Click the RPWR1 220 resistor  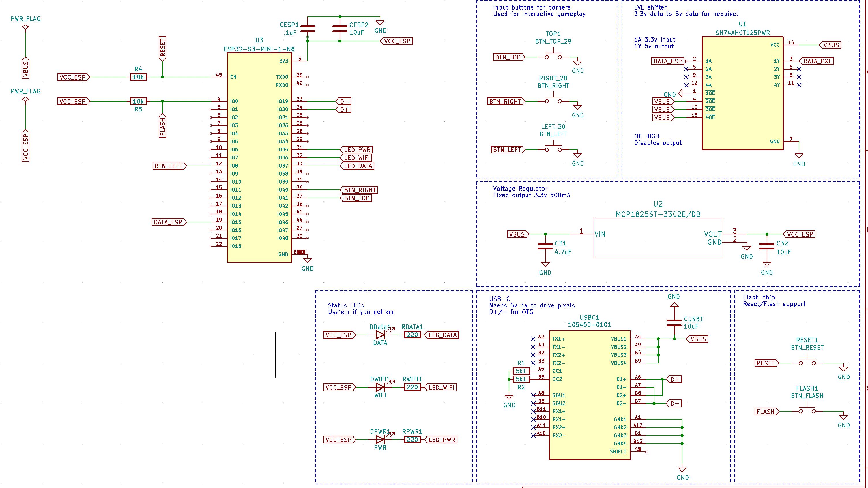[x=412, y=440]
